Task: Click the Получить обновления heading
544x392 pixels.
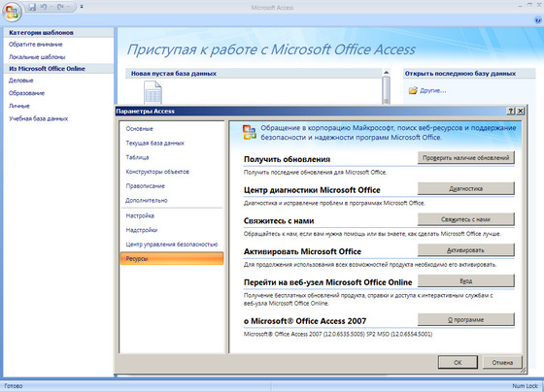Action: click(x=287, y=159)
